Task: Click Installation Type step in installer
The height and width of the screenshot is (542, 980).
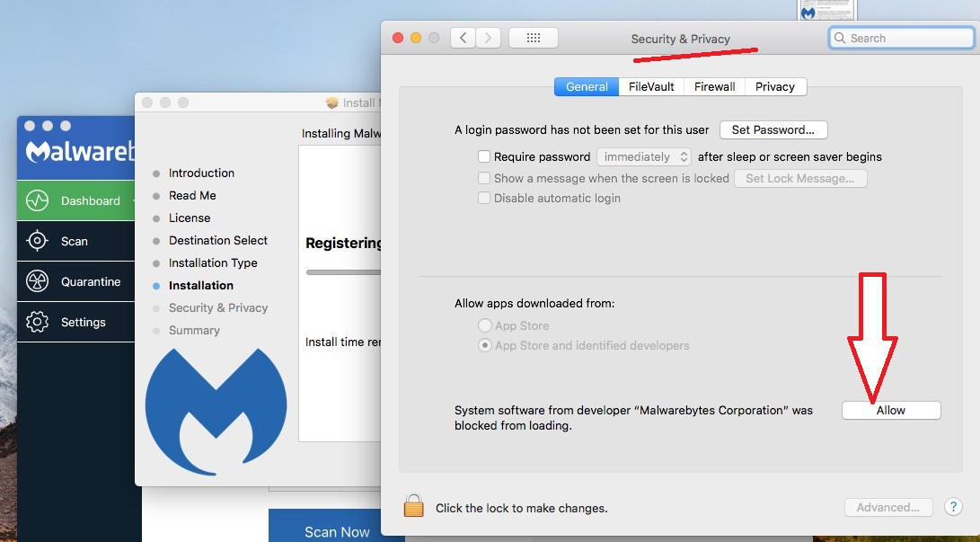Action: click(x=213, y=263)
